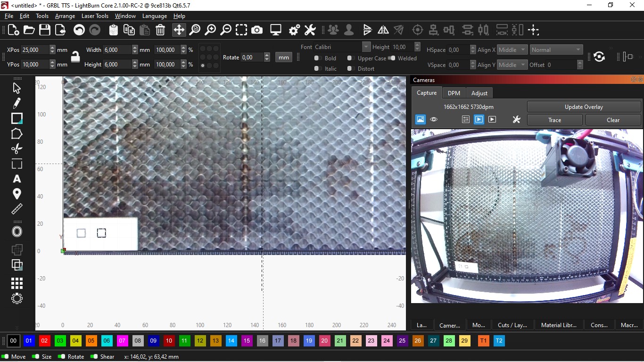
Task: Select the Create Text tool
Action: click(17, 179)
